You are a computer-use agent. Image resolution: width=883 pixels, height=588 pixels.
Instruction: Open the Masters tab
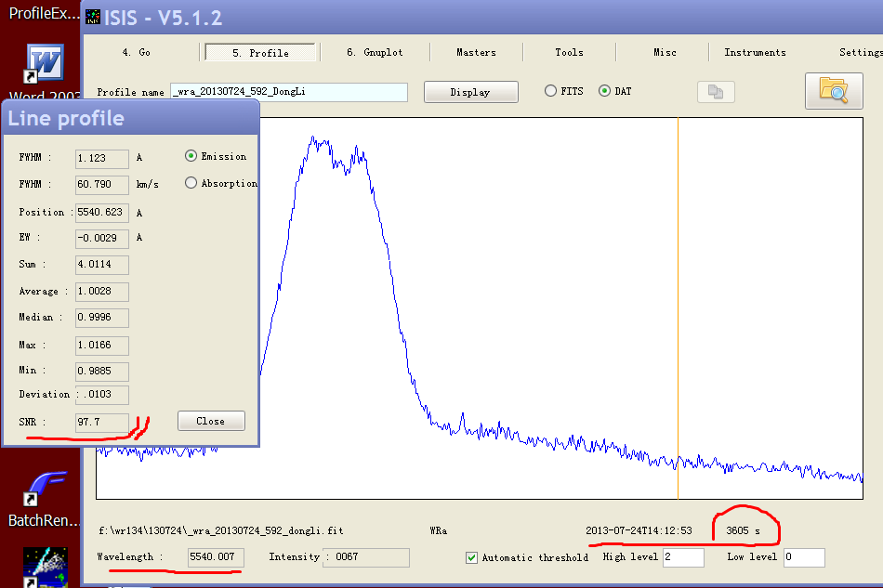(476, 52)
